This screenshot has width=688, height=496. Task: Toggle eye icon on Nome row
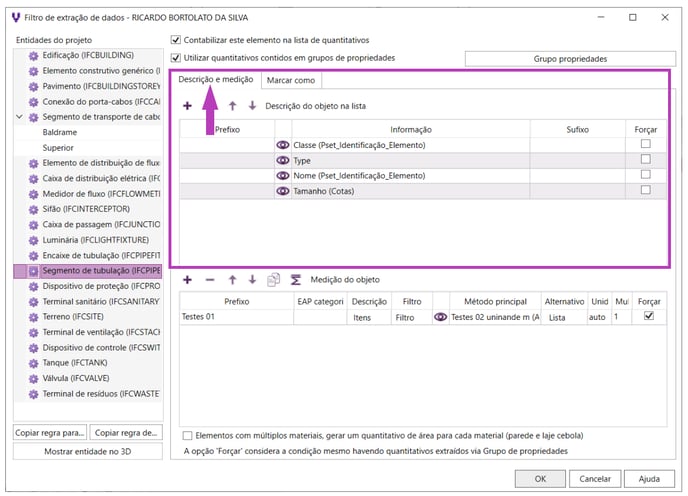[283, 176]
